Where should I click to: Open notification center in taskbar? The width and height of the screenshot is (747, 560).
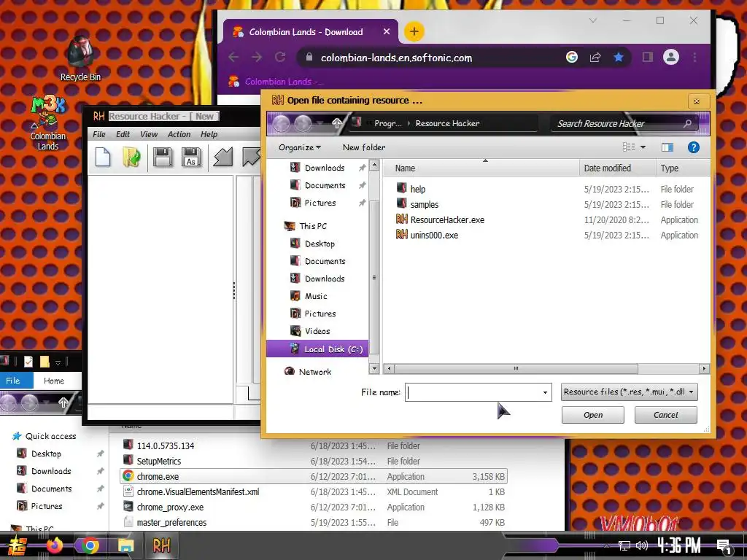tap(724, 547)
